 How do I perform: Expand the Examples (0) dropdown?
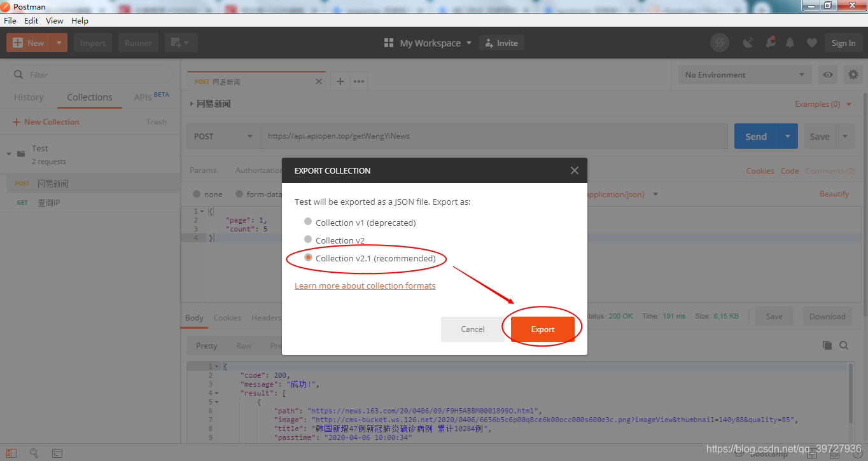coord(823,104)
